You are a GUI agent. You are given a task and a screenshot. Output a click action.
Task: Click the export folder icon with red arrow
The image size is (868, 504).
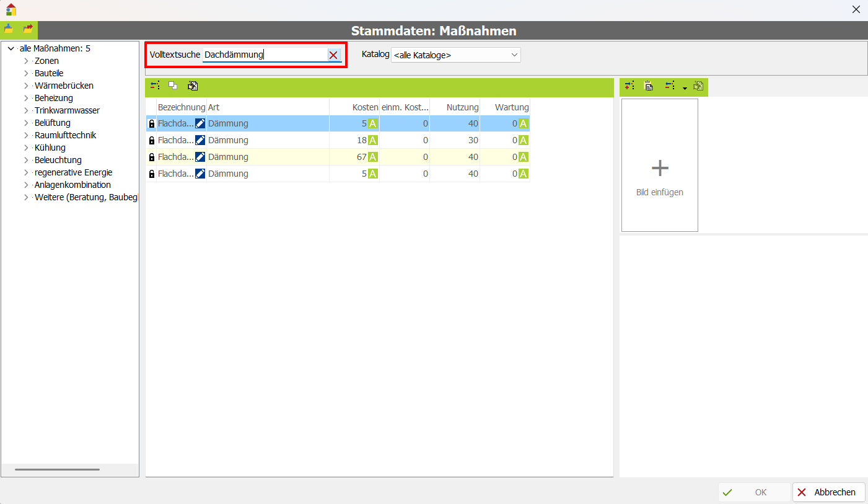(x=28, y=29)
